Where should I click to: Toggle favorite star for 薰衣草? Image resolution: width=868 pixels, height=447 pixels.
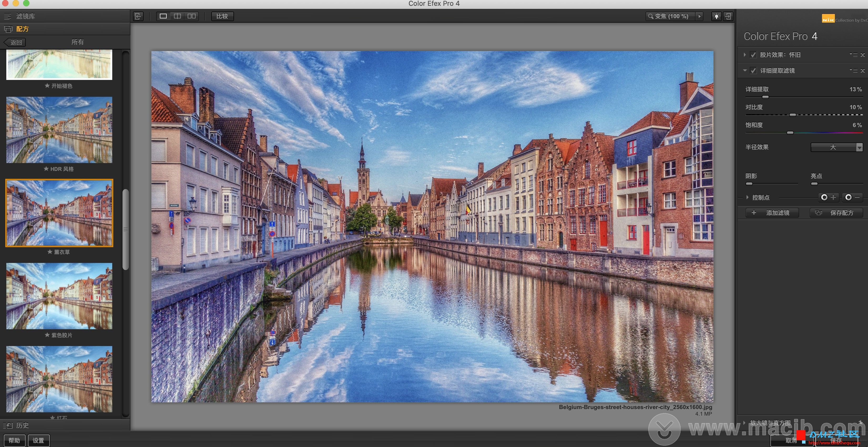point(50,252)
